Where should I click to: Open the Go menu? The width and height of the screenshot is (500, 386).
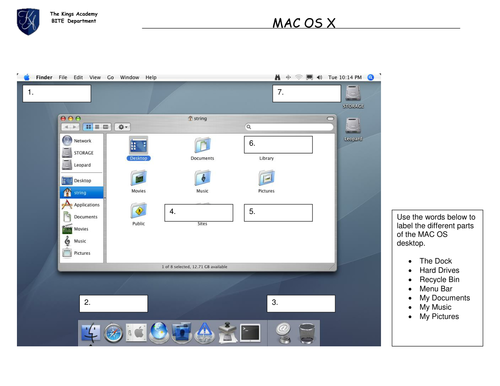tap(110, 77)
